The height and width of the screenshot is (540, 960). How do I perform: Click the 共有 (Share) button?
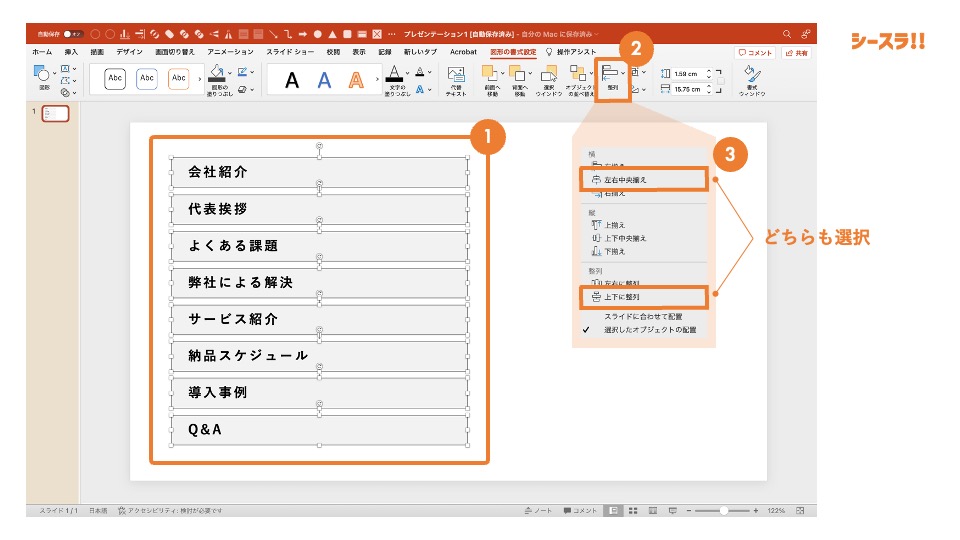(797, 52)
